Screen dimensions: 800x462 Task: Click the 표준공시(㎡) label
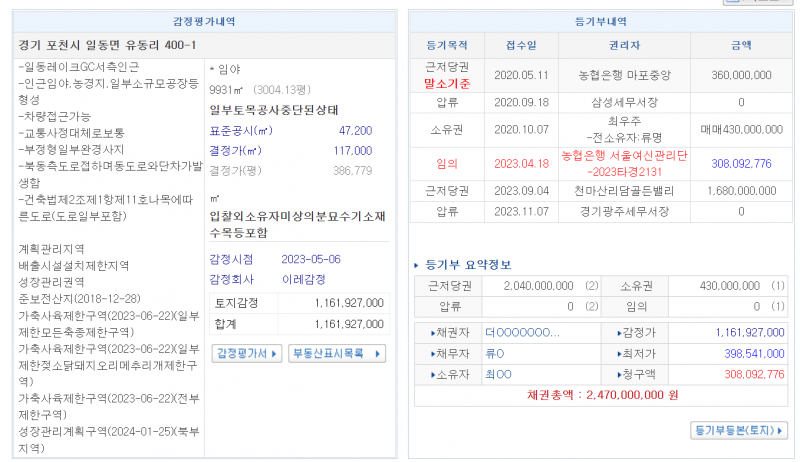pos(240,131)
